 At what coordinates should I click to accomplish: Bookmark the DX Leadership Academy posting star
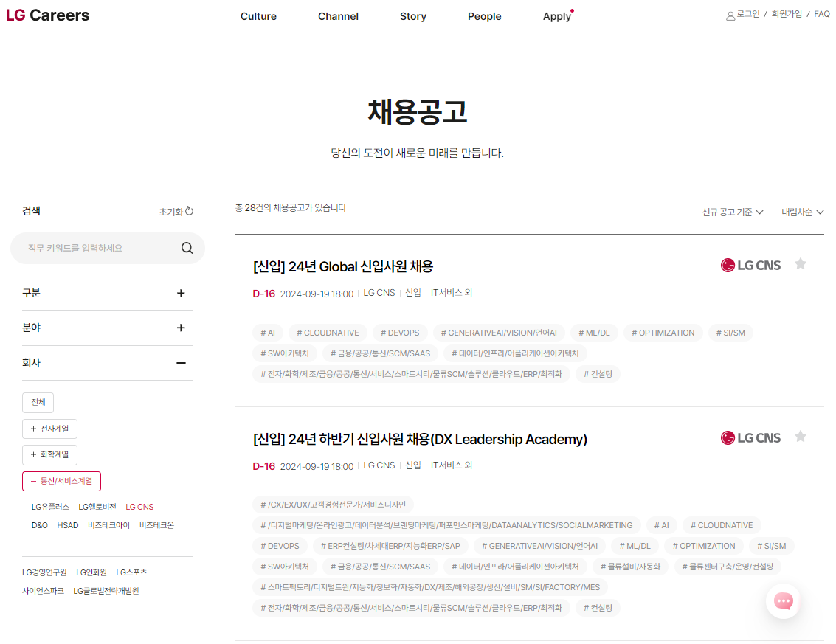pos(801,437)
